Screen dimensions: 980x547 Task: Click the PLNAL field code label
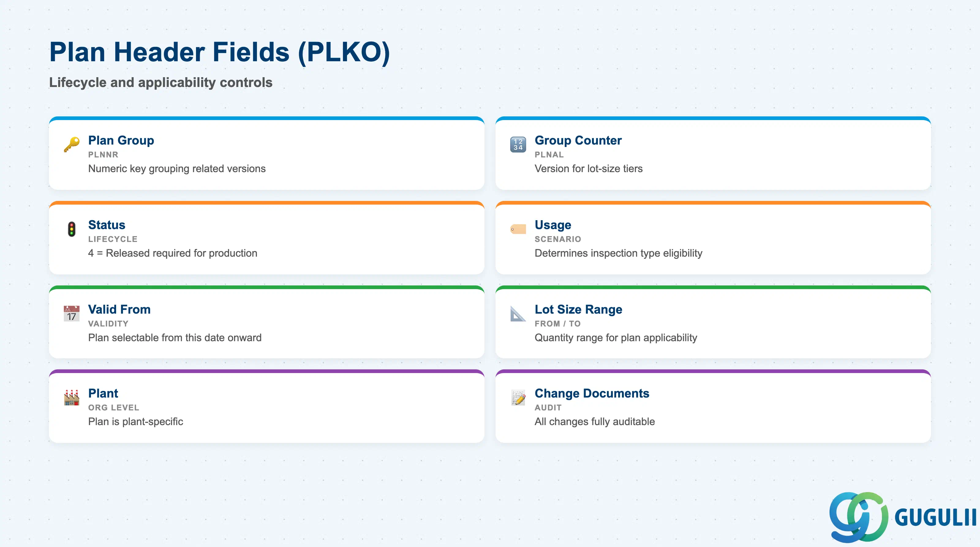tap(549, 155)
